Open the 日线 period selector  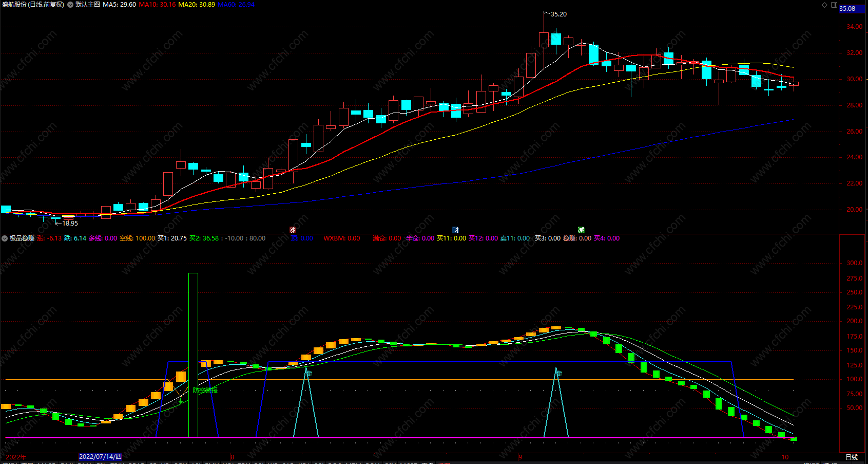[852, 457]
